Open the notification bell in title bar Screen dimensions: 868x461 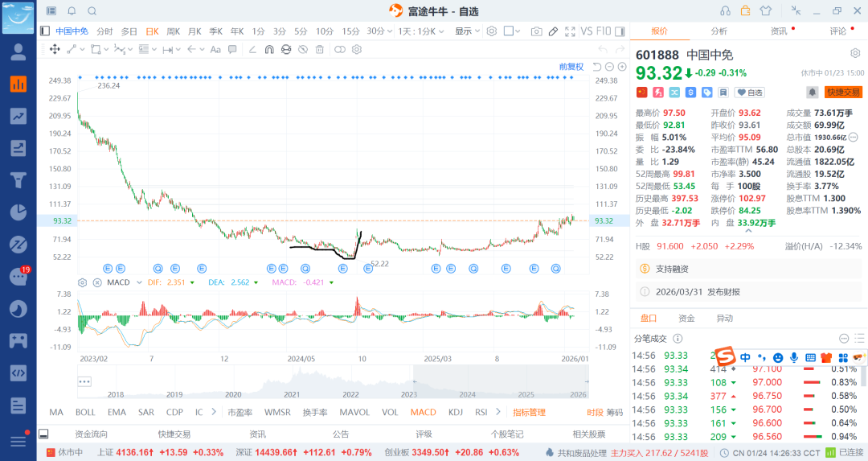click(x=72, y=11)
